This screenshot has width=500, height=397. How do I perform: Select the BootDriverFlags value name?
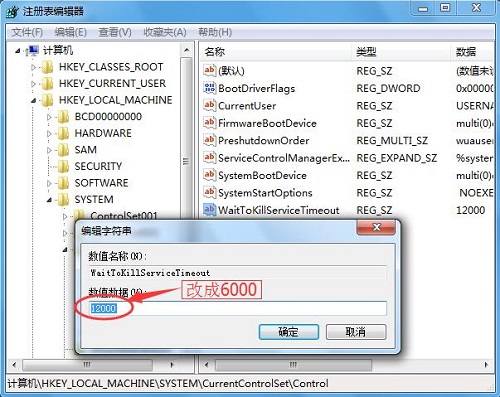pos(257,88)
